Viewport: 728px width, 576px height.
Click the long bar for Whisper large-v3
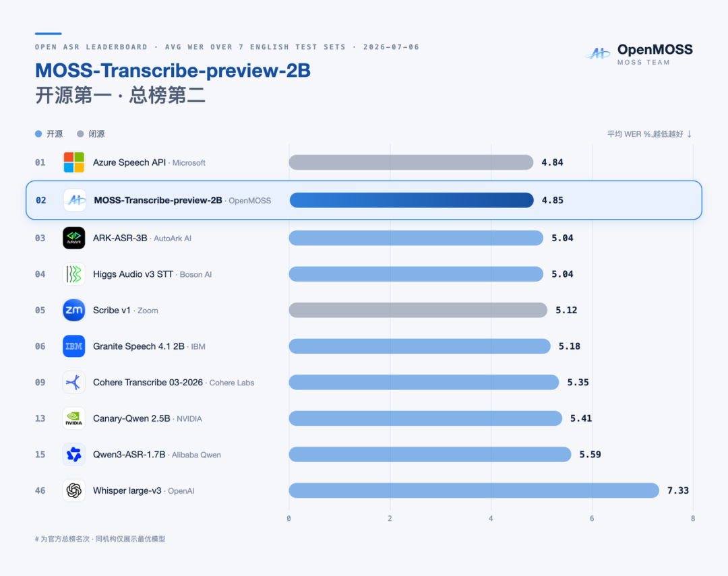click(474, 490)
